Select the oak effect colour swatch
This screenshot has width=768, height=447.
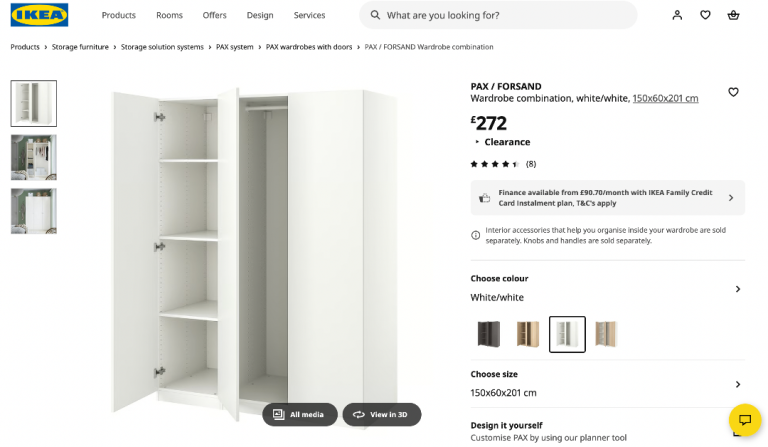pyautogui.click(x=528, y=333)
